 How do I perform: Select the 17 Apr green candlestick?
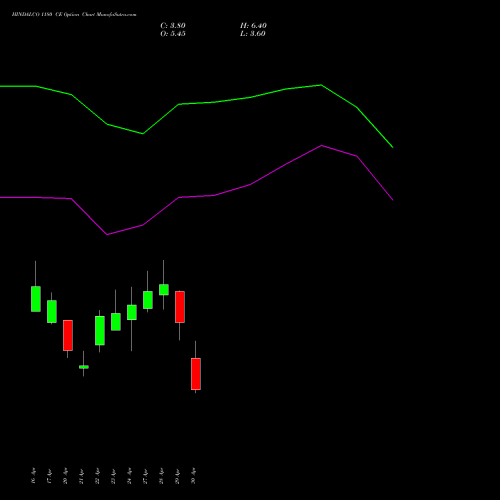click(52, 311)
